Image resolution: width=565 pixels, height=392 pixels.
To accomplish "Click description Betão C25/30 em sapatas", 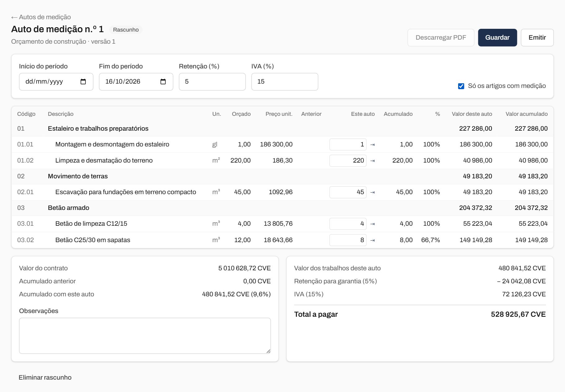I will pos(93,240).
